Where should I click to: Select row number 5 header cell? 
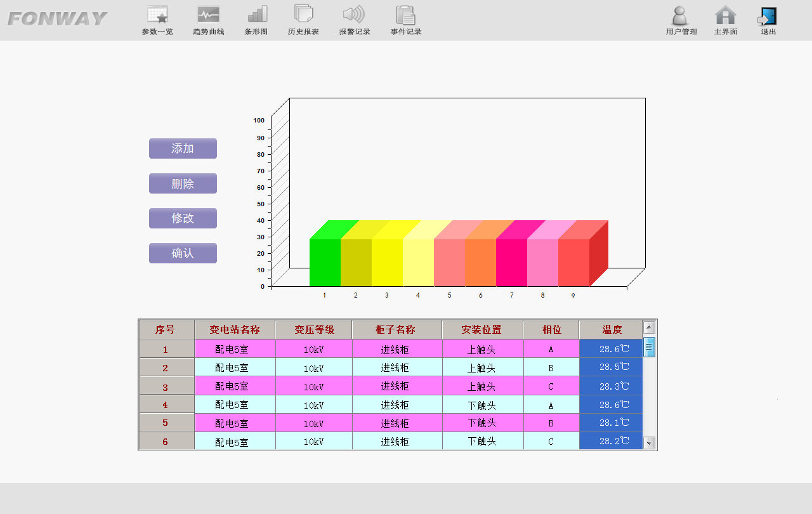point(167,423)
